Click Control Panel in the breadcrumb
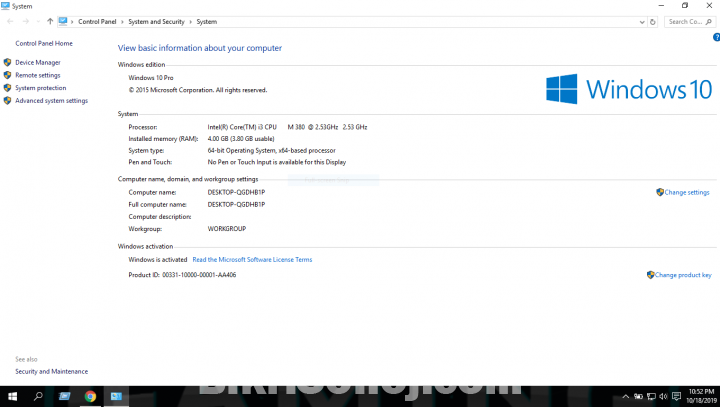The width and height of the screenshot is (720, 407). click(97, 22)
